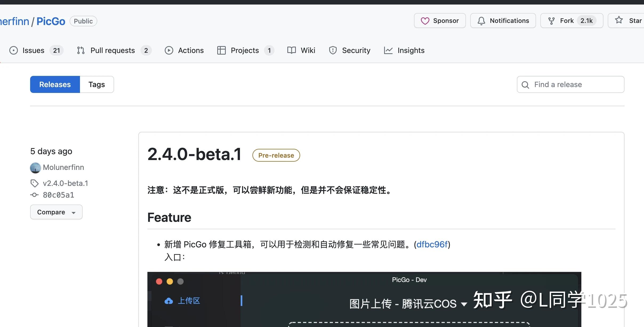Open the 2.4.0-beta.1 release title

pyautogui.click(x=194, y=154)
